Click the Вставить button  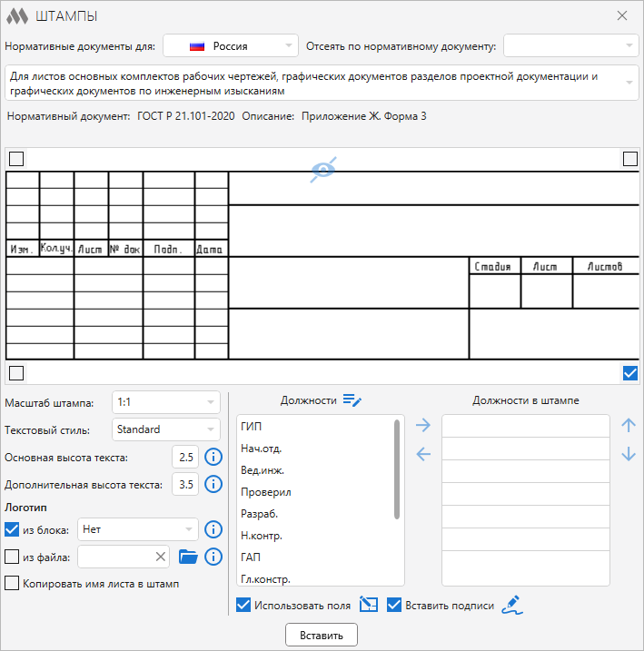pyautogui.click(x=322, y=635)
